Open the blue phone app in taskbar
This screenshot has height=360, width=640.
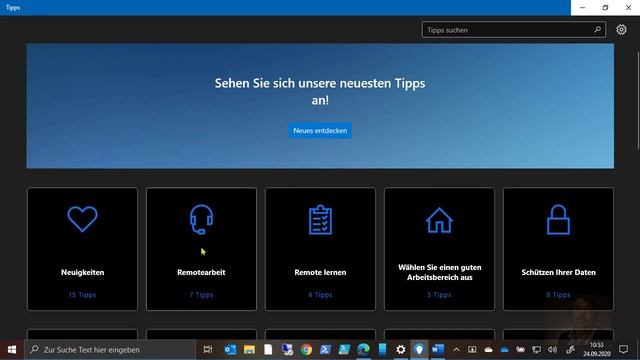pos(382,350)
